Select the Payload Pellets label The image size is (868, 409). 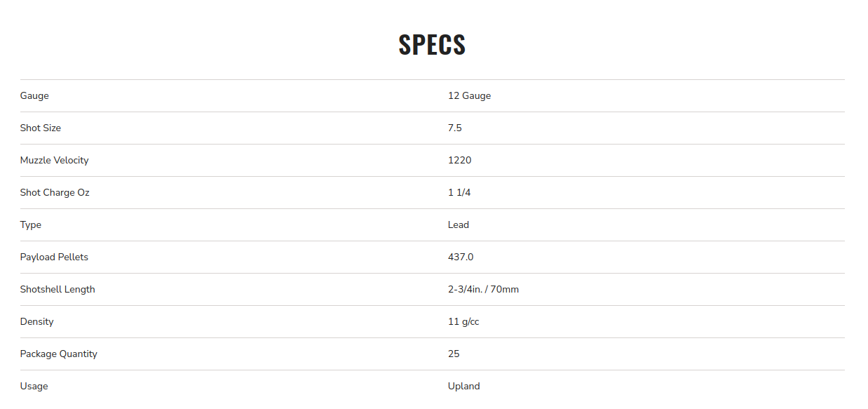pyautogui.click(x=54, y=257)
